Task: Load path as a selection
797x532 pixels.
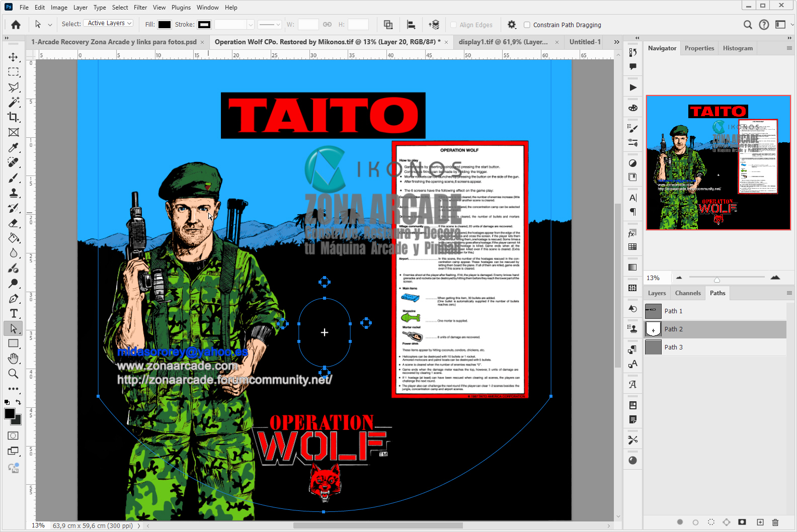Action: click(711, 522)
